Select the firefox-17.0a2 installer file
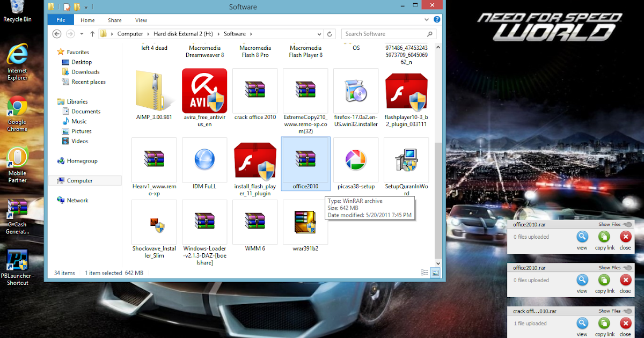 pos(356,98)
